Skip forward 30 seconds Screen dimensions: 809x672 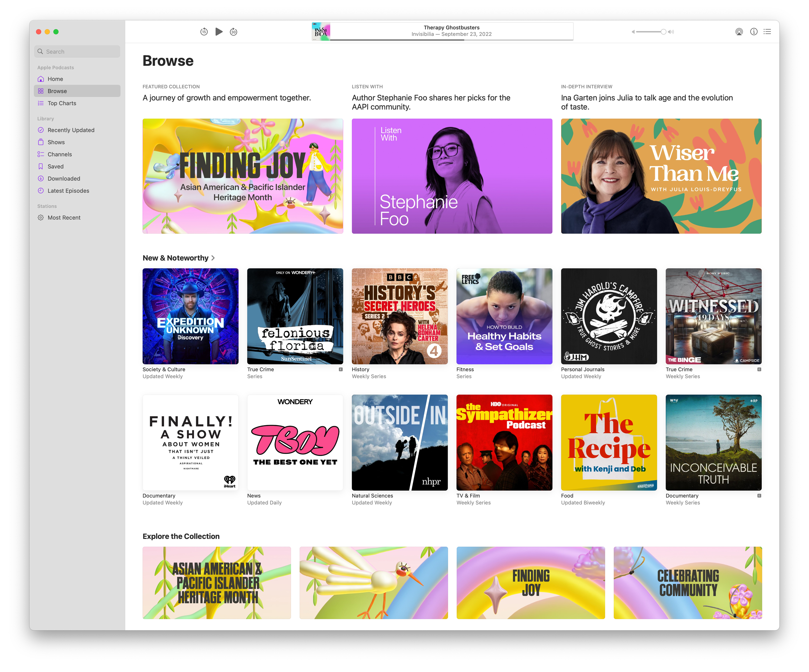[233, 32]
